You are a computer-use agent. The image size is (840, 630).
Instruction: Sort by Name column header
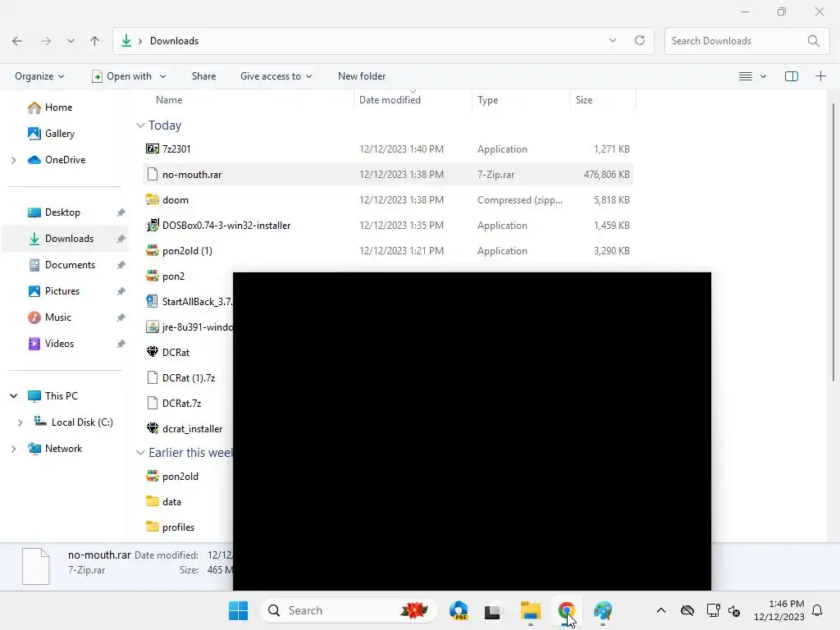pos(169,99)
